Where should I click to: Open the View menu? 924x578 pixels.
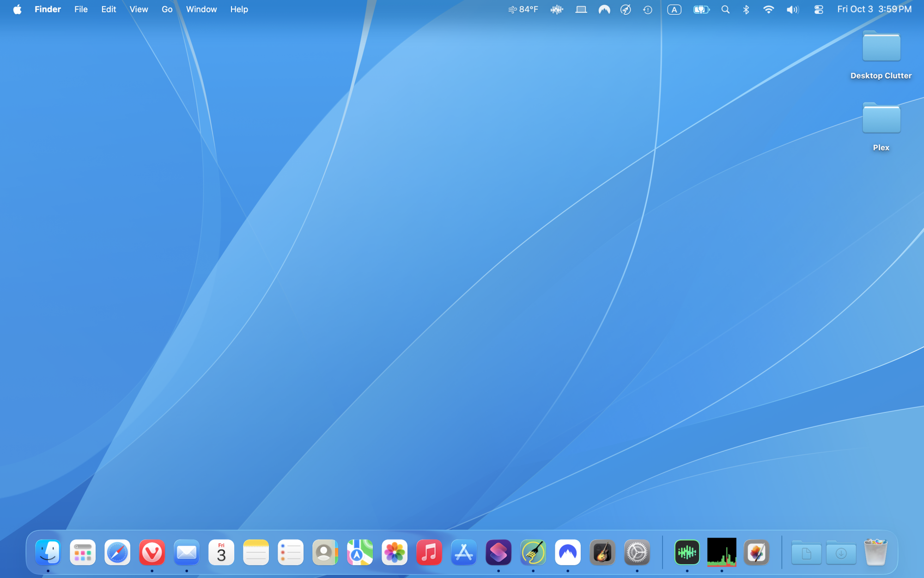tap(139, 9)
